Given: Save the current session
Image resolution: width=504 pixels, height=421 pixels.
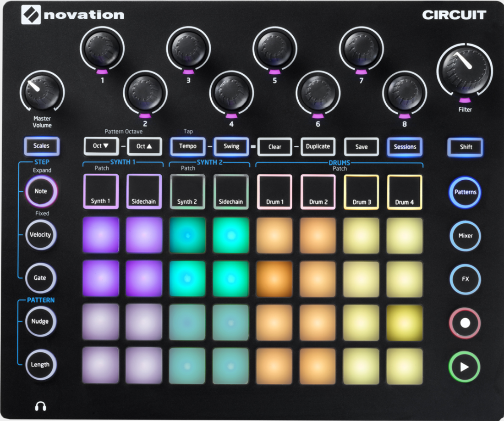Looking at the screenshot, I should pos(361,147).
